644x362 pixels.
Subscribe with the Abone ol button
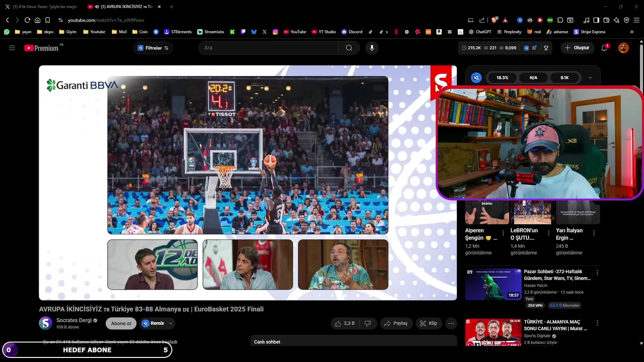coord(121,323)
